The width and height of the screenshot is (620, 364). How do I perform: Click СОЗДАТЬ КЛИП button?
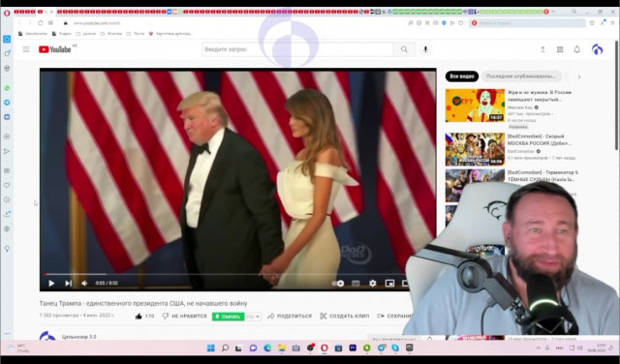point(345,317)
